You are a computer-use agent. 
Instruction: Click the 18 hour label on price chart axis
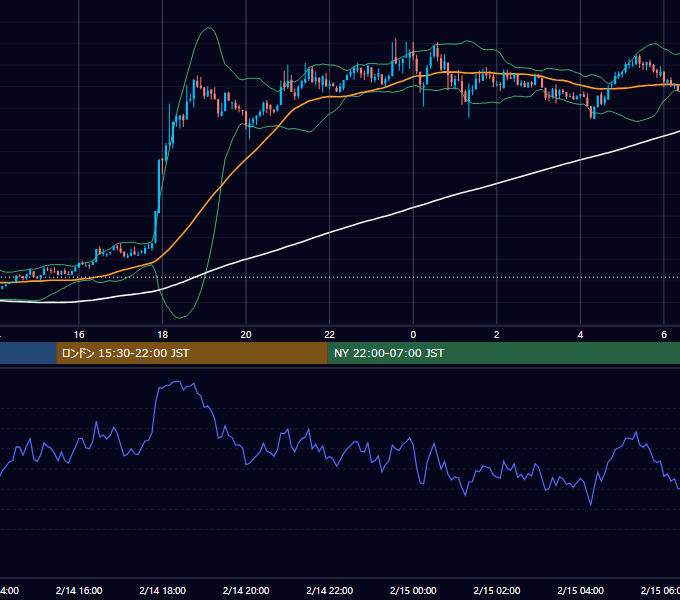[163, 335]
